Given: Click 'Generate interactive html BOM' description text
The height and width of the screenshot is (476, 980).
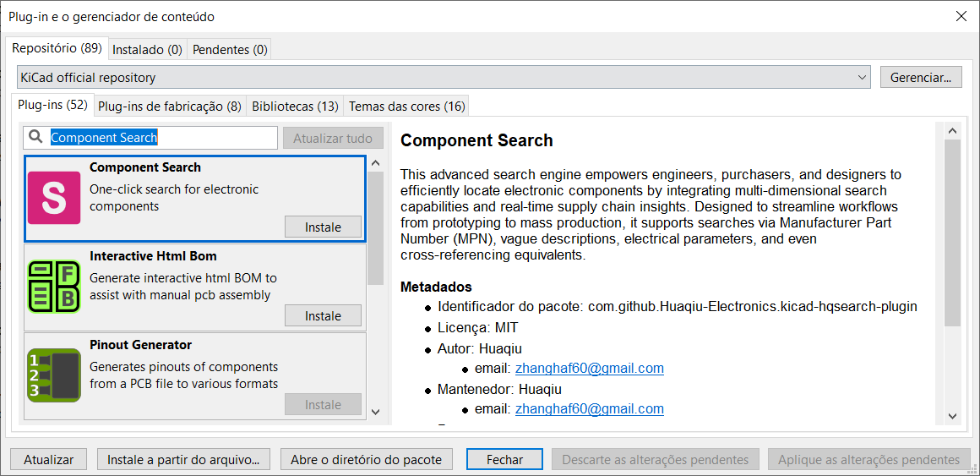Looking at the screenshot, I should (x=184, y=286).
